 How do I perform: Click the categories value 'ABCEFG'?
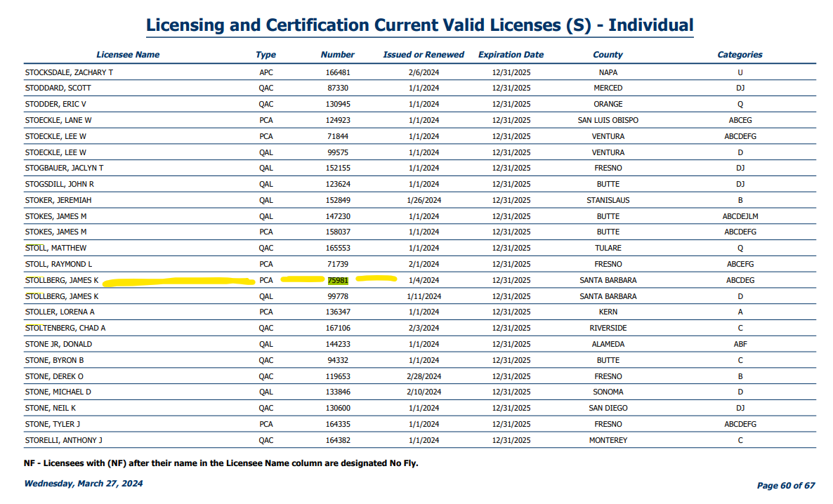[740, 264]
